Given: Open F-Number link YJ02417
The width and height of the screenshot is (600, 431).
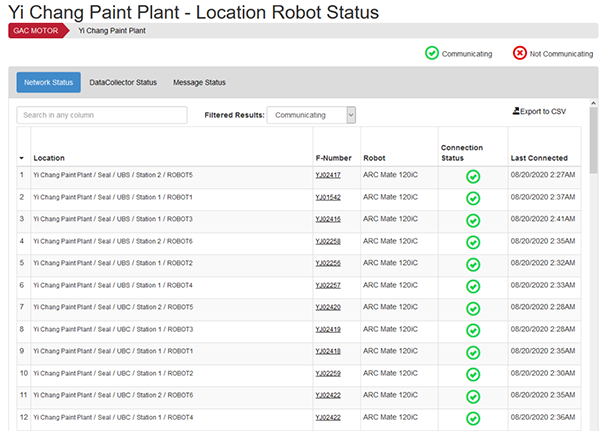Looking at the screenshot, I should coord(328,175).
